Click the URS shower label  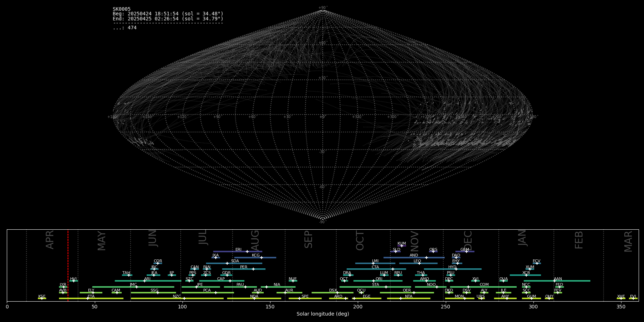480,297
